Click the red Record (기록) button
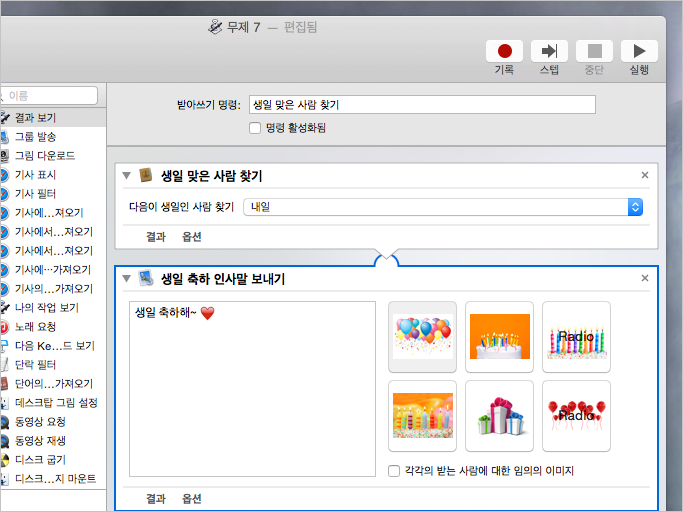 504,51
